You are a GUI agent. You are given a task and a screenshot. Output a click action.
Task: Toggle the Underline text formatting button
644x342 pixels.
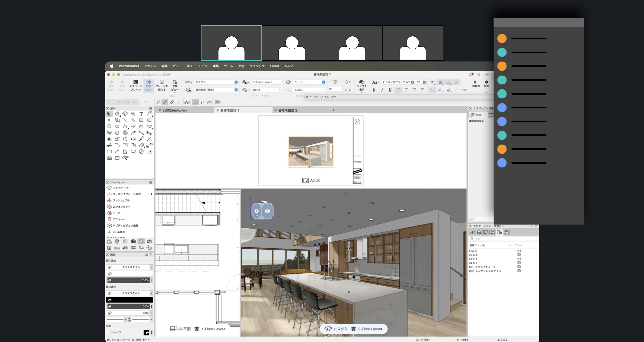click(390, 90)
